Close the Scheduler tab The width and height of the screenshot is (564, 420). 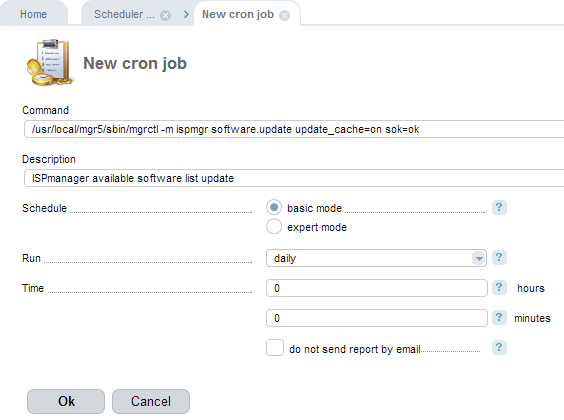tap(165, 15)
